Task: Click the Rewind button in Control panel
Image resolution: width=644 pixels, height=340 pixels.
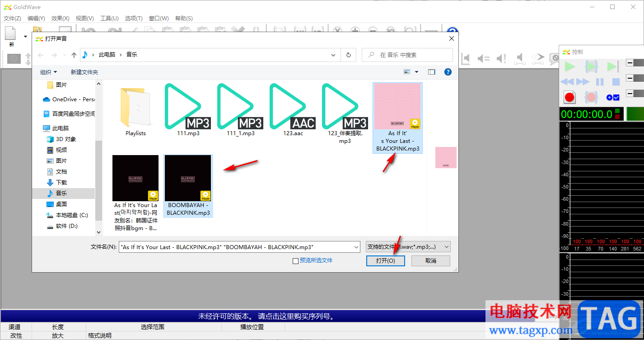Action: click(567, 82)
